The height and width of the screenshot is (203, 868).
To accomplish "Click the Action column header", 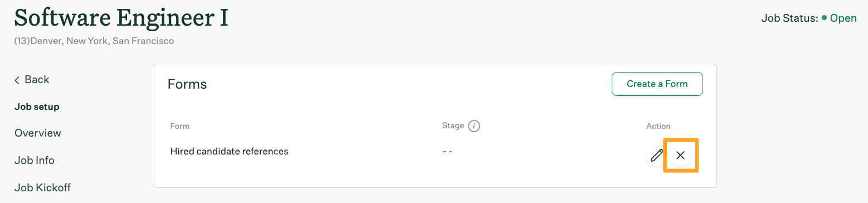I will [659, 126].
